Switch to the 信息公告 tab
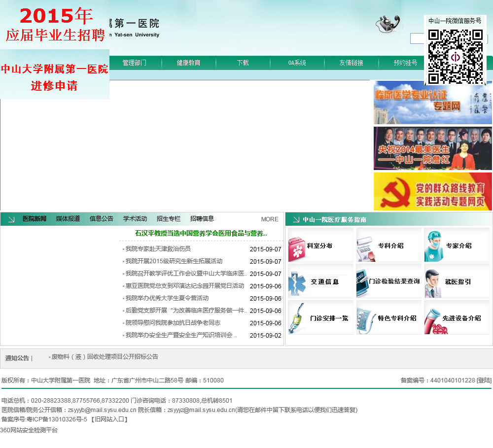 point(101,219)
